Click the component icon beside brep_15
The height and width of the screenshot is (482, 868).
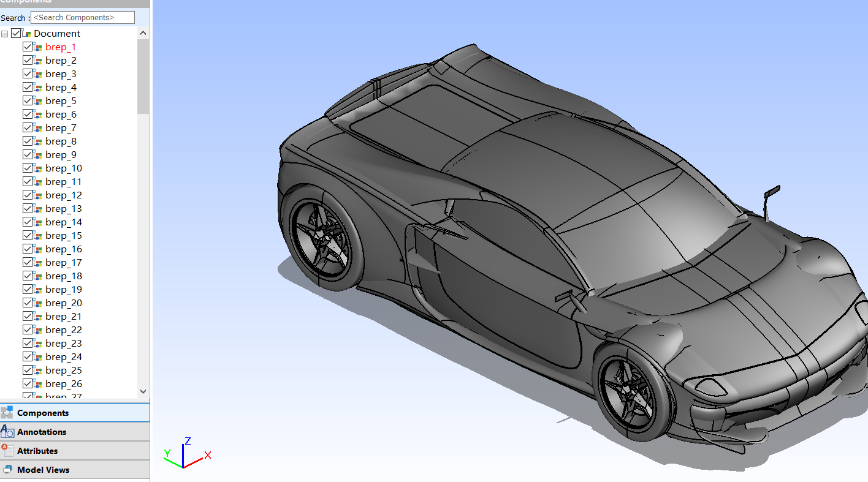coord(38,235)
